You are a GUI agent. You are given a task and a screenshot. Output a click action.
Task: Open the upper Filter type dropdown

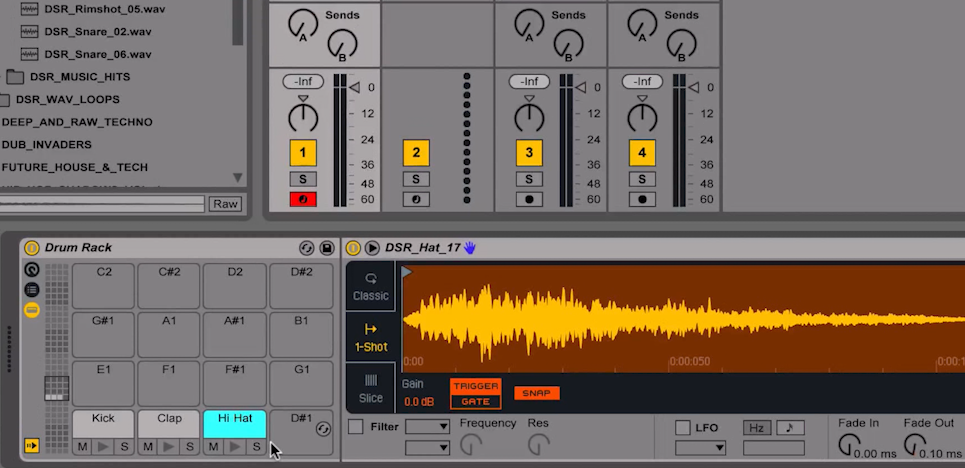[x=427, y=427]
